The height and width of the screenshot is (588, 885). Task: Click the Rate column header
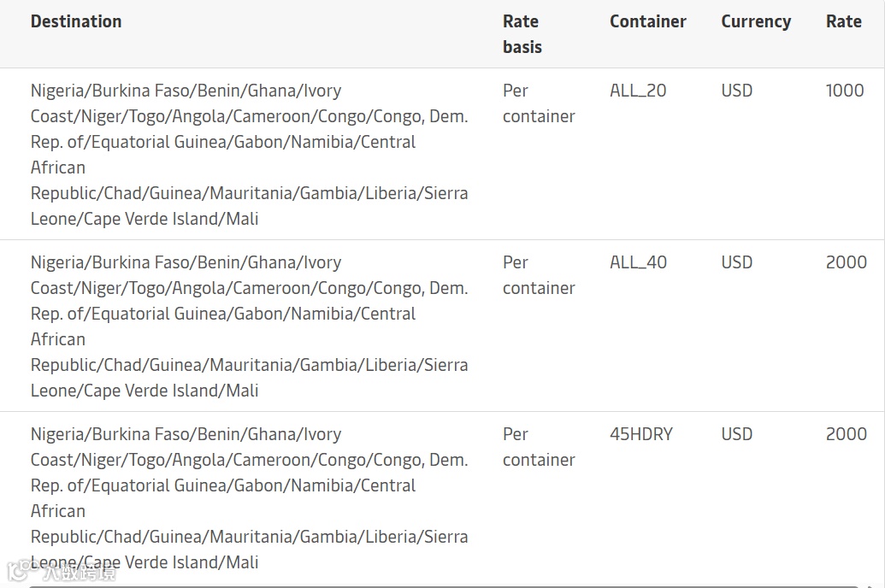tap(843, 21)
